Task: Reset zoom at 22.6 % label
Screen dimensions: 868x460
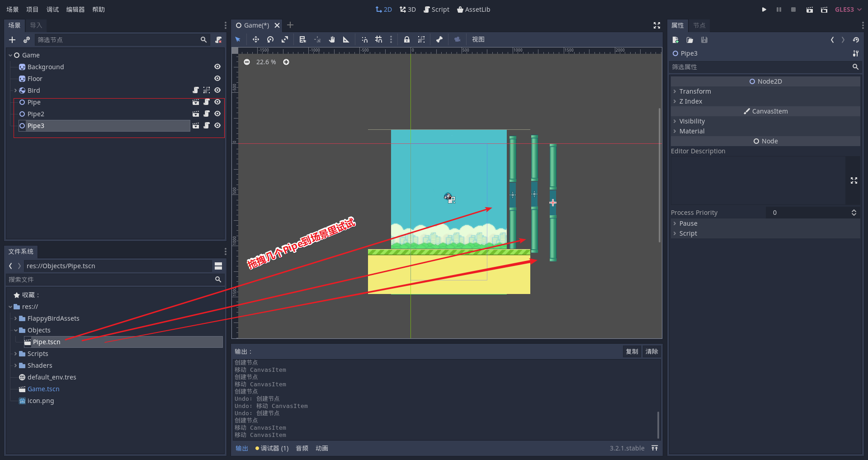Action: click(266, 62)
